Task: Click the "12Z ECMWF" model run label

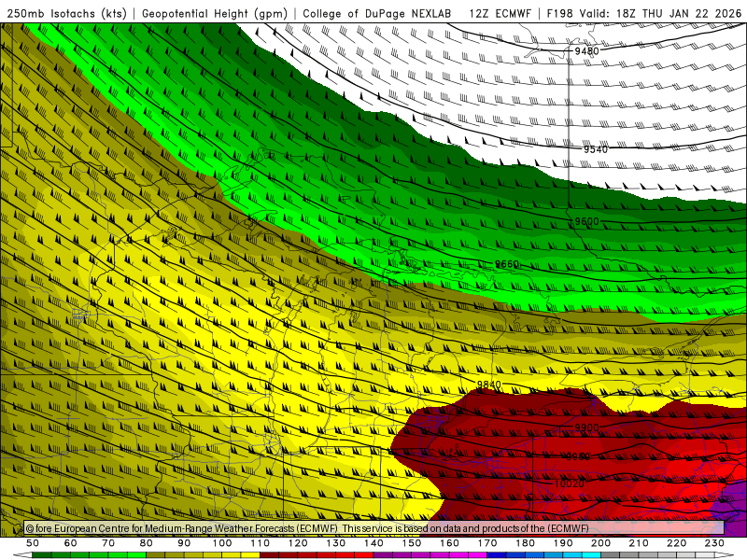Action: click(x=500, y=13)
